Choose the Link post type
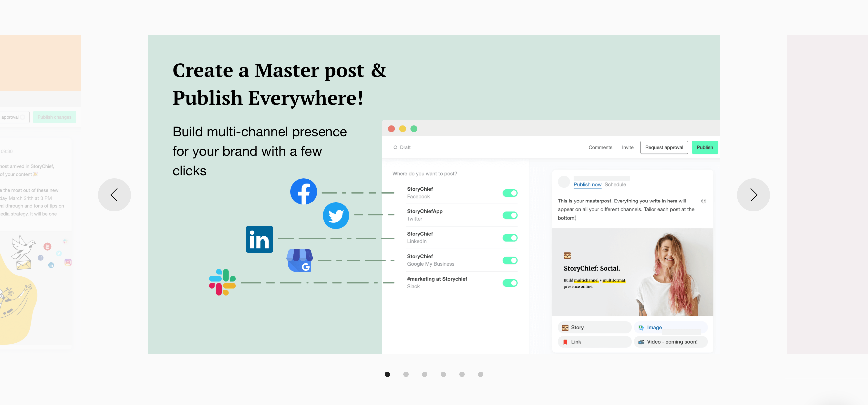The height and width of the screenshot is (405, 868). tap(594, 342)
